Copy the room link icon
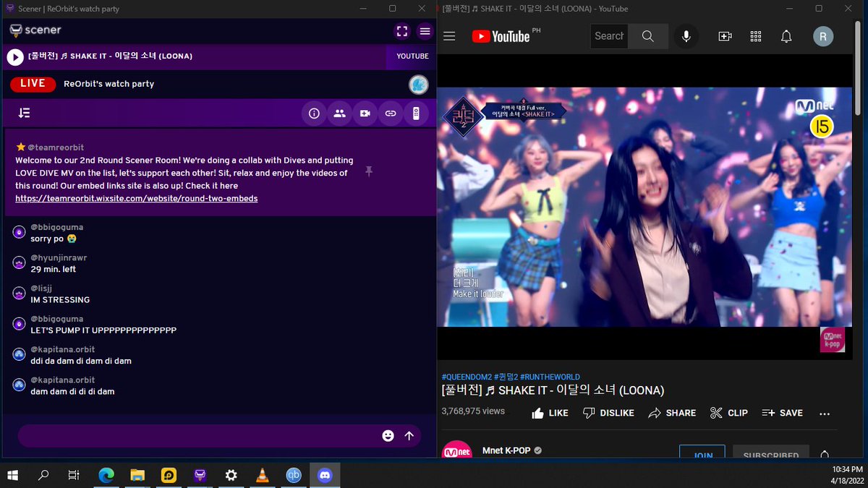868x488 pixels. tap(391, 114)
